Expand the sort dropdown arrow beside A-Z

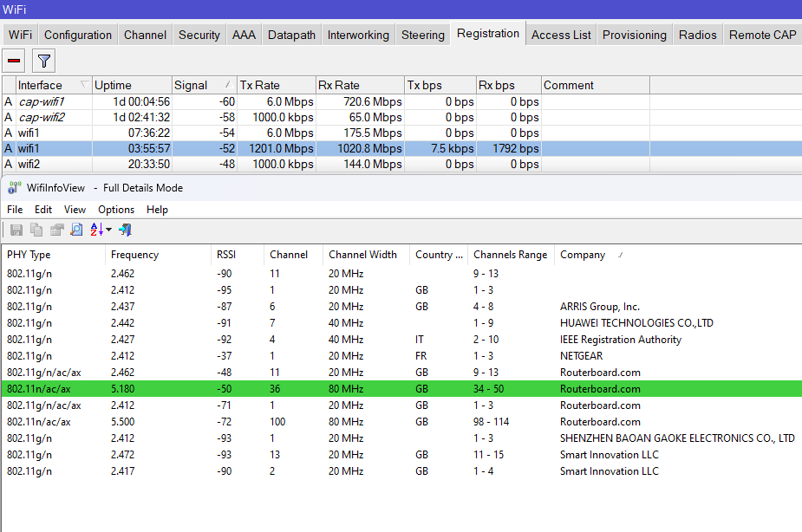tap(109, 230)
